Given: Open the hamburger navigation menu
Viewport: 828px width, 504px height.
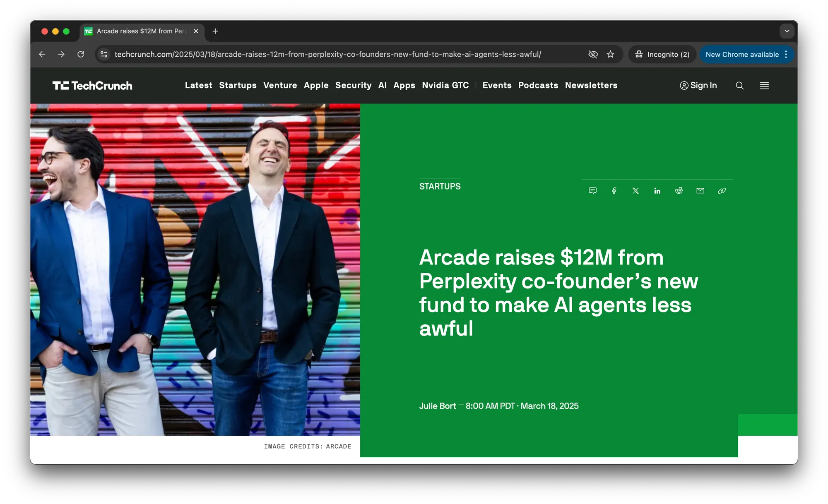Looking at the screenshot, I should [x=765, y=86].
